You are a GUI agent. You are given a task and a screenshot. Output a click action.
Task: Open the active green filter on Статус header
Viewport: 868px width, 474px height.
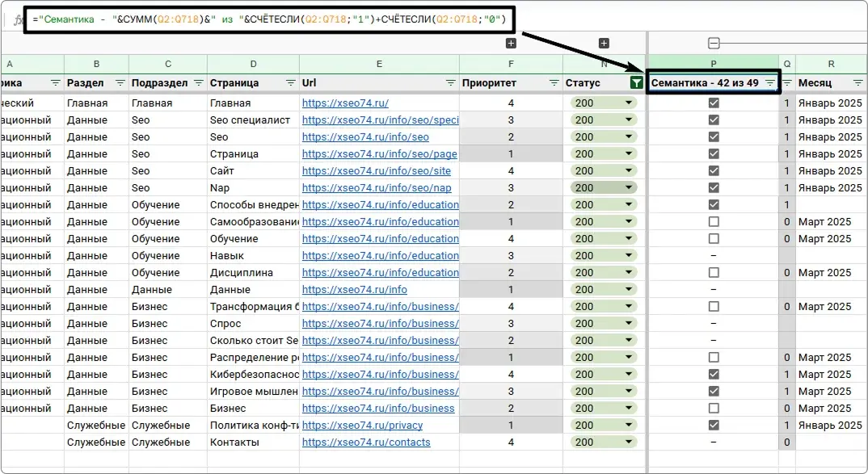[637, 83]
